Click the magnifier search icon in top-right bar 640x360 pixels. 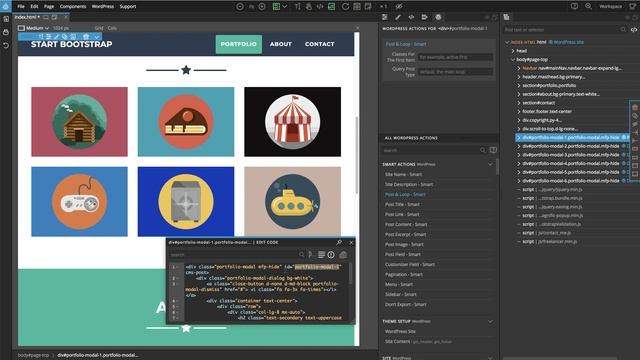click(x=588, y=6)
